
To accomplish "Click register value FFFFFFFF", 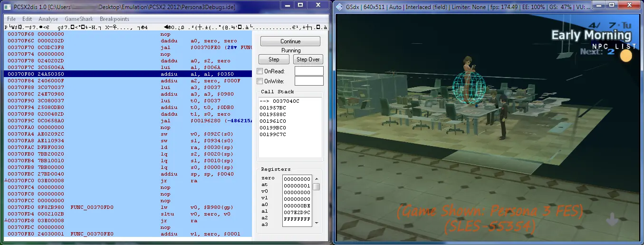I will (297, 219).
